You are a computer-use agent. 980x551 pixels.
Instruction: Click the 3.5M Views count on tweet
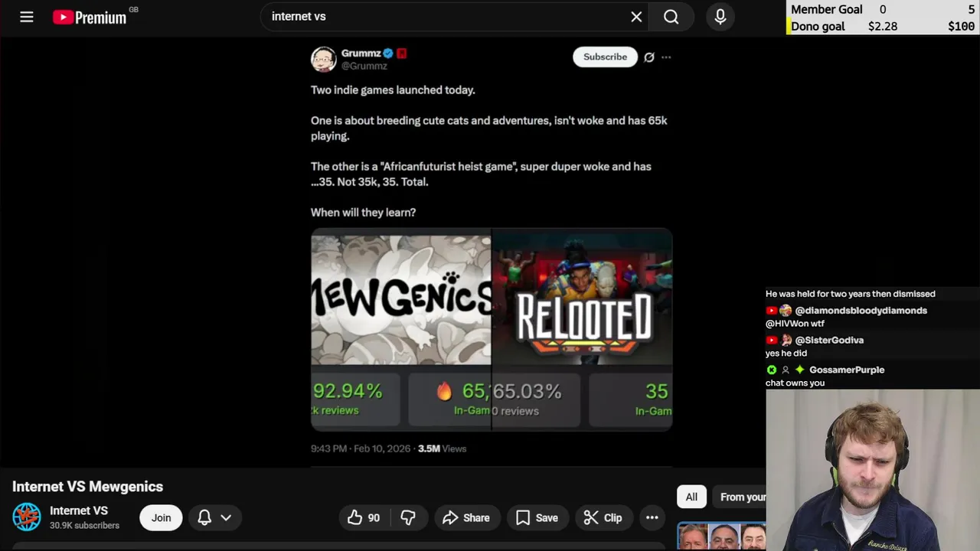(x=442, y=448)
